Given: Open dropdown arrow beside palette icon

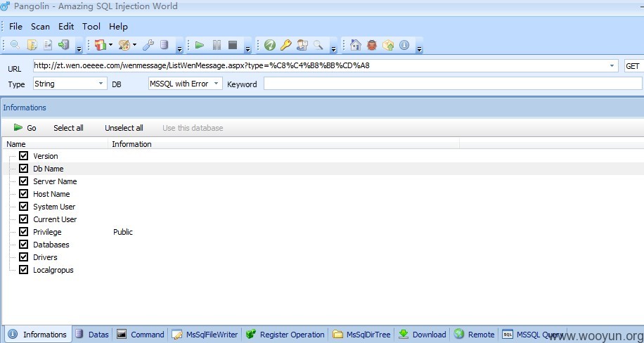Looking at the screenshot, I should pyautogui.click(x=134, y=45).
